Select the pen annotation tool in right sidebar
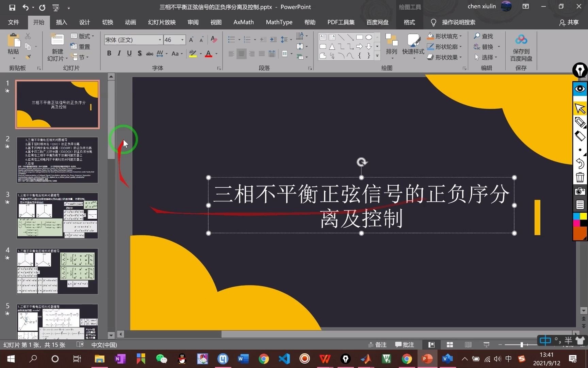This screenshot has height=368, width=588. click(580, 123)
